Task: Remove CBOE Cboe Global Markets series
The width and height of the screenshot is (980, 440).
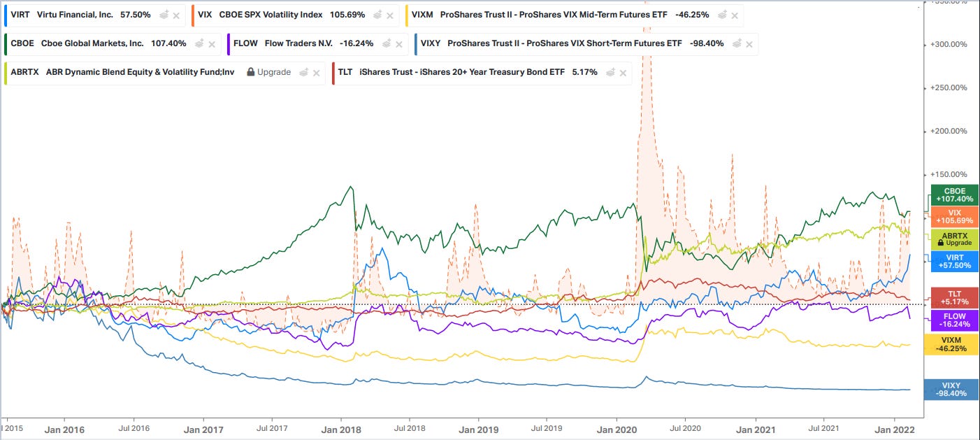Action: click(x=212, y=43)
